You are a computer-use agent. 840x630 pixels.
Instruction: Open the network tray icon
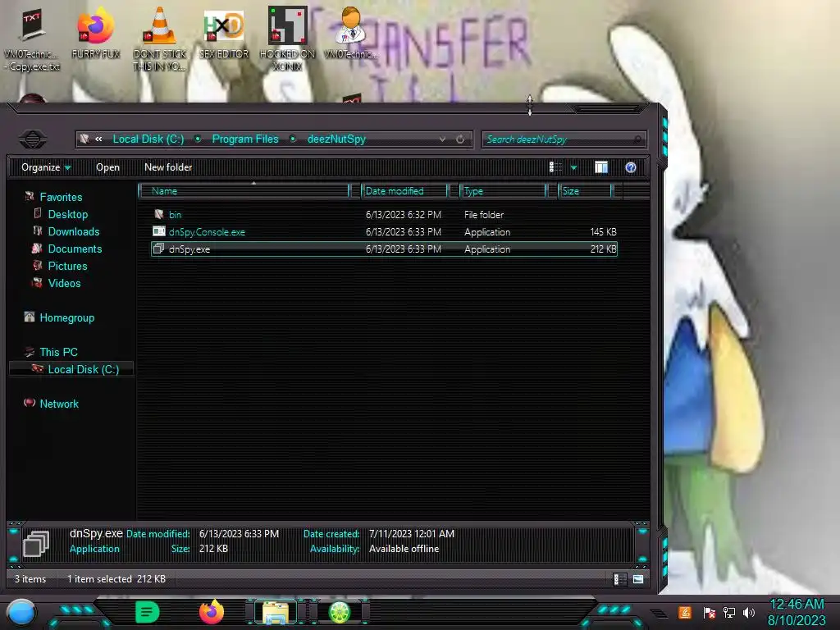pos(729,612)
